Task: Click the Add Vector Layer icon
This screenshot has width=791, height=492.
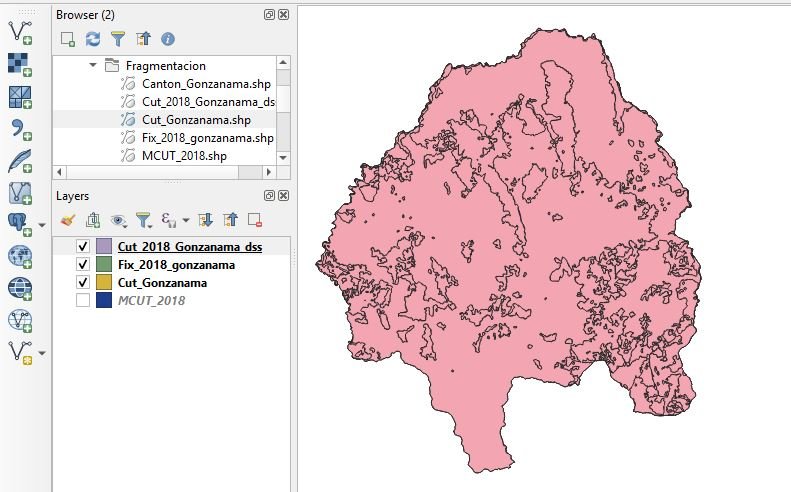Action: point(20,31)
